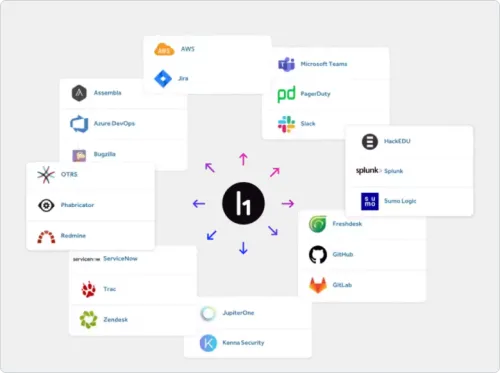Select the Freshdesk green icon
The height and width of the screenshot is (373, 500).
coord(318,224)
